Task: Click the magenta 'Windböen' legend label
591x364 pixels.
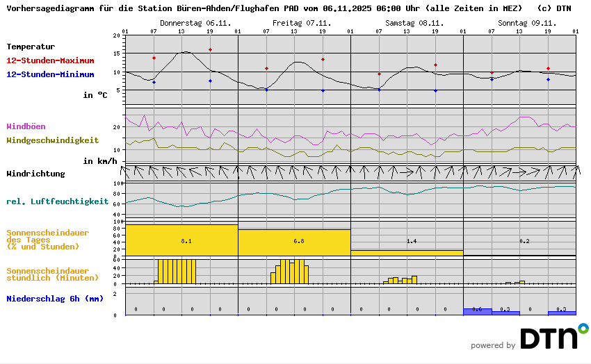Action: (x=26, y=126)
